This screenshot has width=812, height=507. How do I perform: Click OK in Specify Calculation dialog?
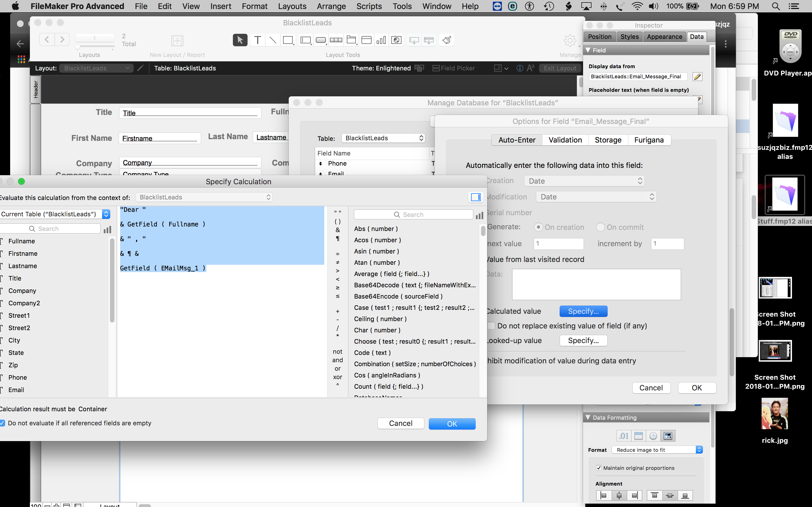tap(452, 424)
